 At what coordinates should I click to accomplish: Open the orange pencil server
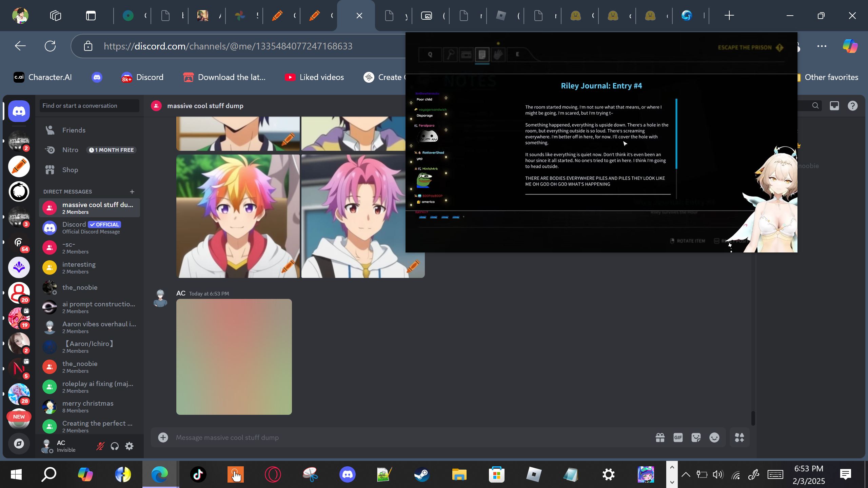pos(19,166)
